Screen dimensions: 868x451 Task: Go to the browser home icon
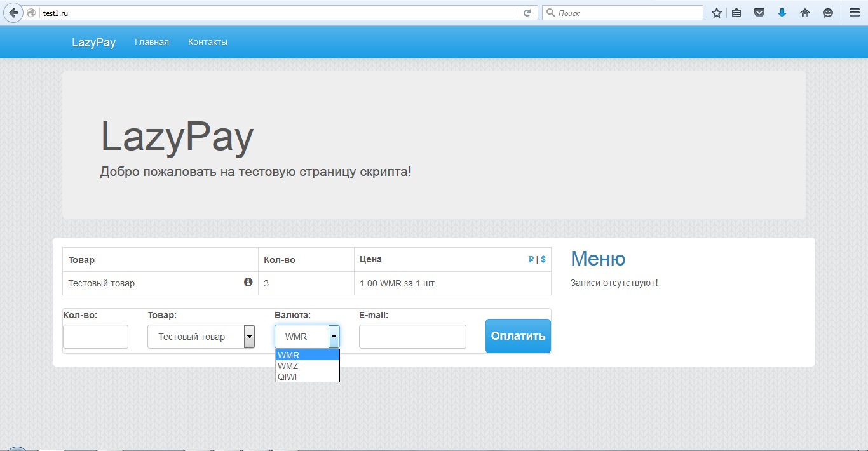pyautogui.click(x=805, y=13)
